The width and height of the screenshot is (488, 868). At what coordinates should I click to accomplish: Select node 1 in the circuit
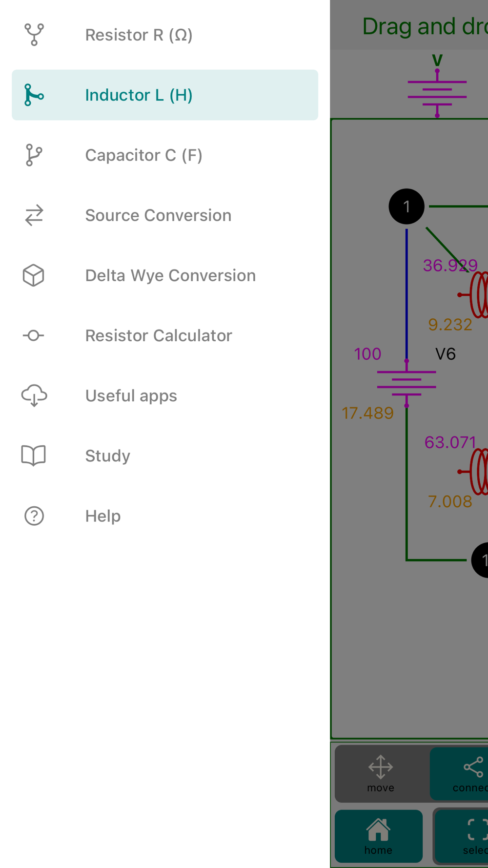[407, 207]
